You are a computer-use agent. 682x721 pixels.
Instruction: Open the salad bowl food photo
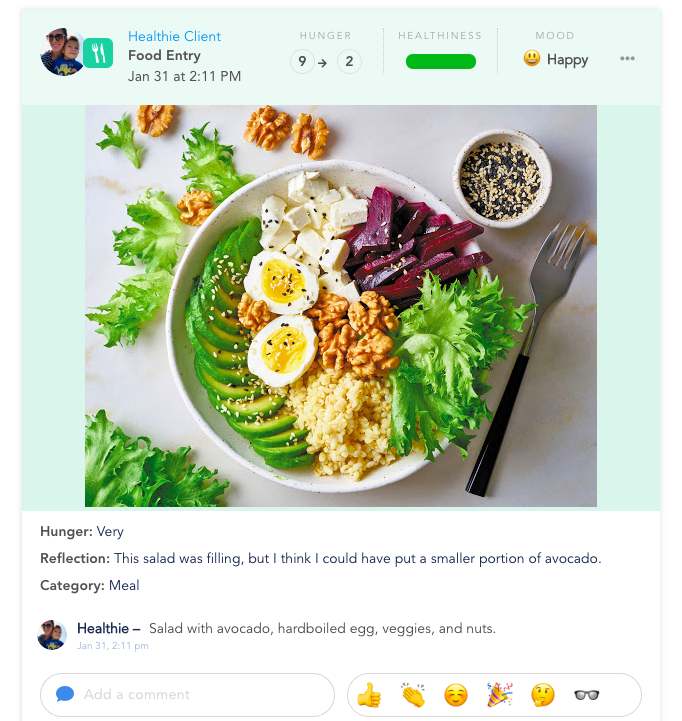(x=341, y=306)
